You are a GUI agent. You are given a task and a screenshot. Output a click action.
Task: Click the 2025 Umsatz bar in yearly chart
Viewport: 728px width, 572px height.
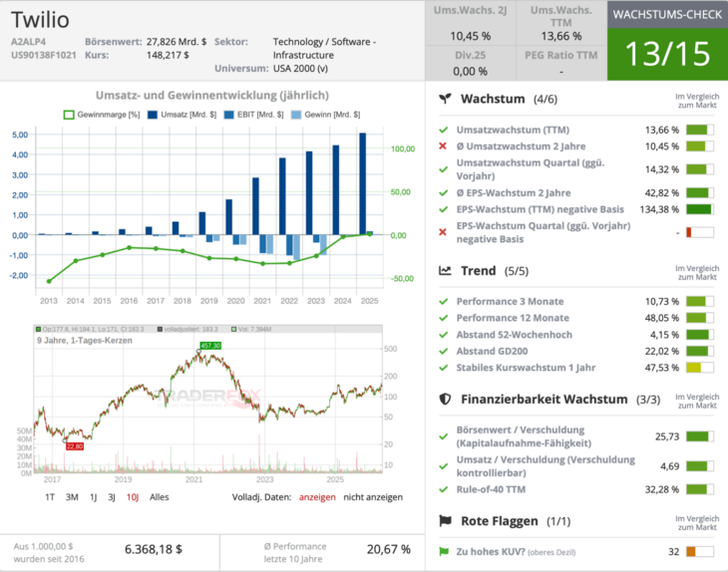coord(363,183)
